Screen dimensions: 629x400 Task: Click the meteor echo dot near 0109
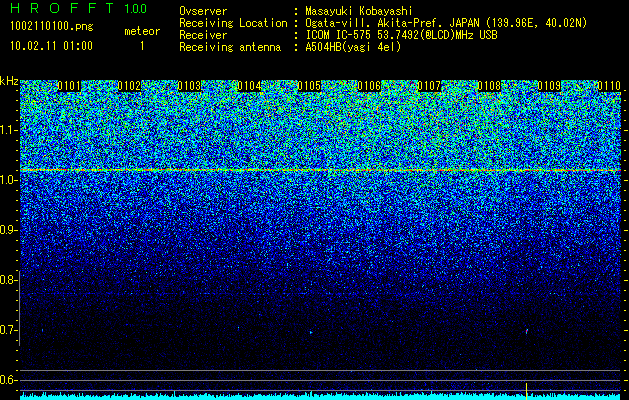pyautogui.click(x=527, y=331)
